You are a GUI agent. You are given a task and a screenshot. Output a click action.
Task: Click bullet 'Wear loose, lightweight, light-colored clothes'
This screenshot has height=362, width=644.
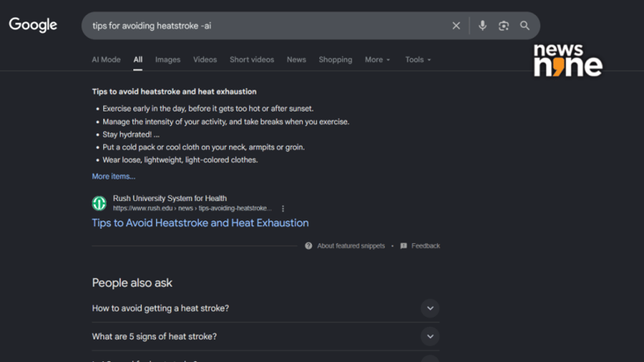click(180, 160)
